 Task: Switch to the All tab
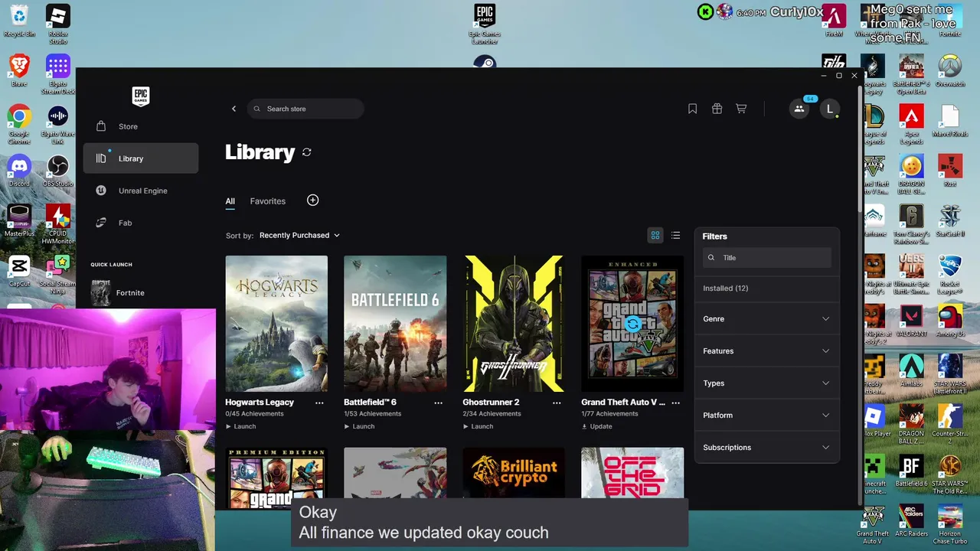(x=230, y=201)
